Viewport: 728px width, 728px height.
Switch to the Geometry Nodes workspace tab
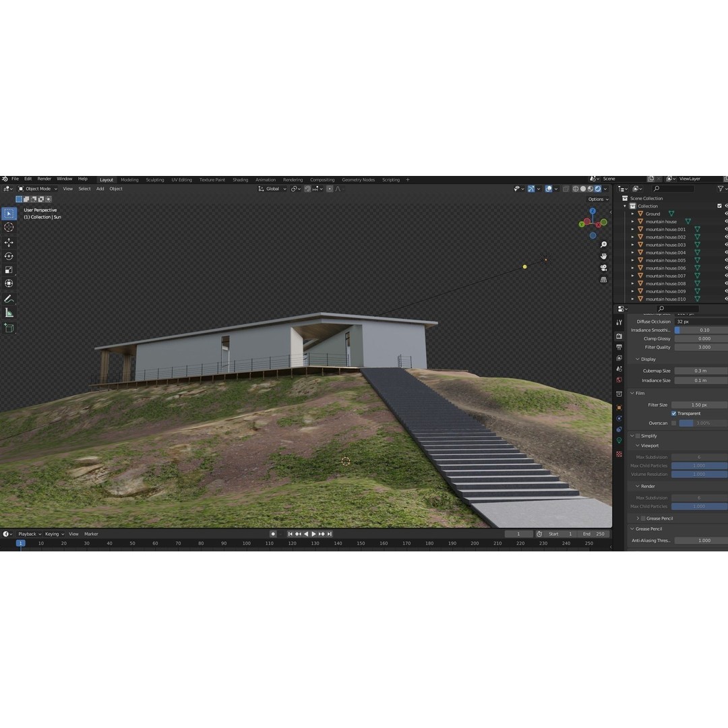358,180
